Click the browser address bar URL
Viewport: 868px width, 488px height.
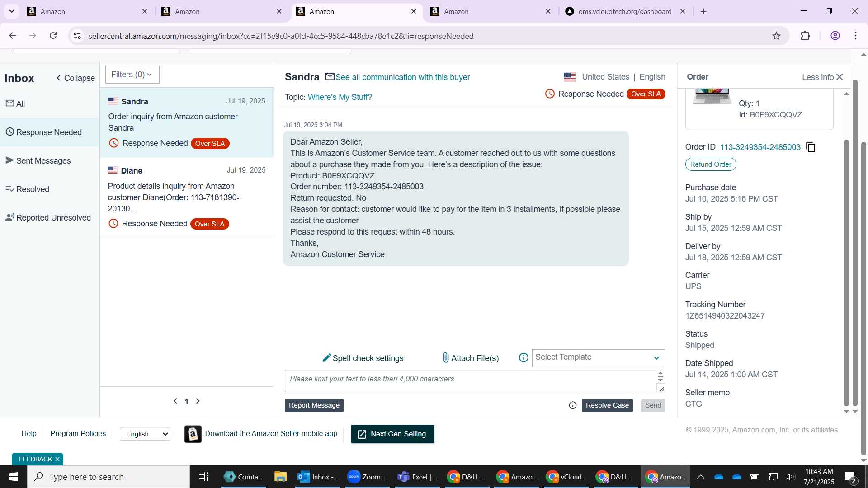(x=281, y=36)
